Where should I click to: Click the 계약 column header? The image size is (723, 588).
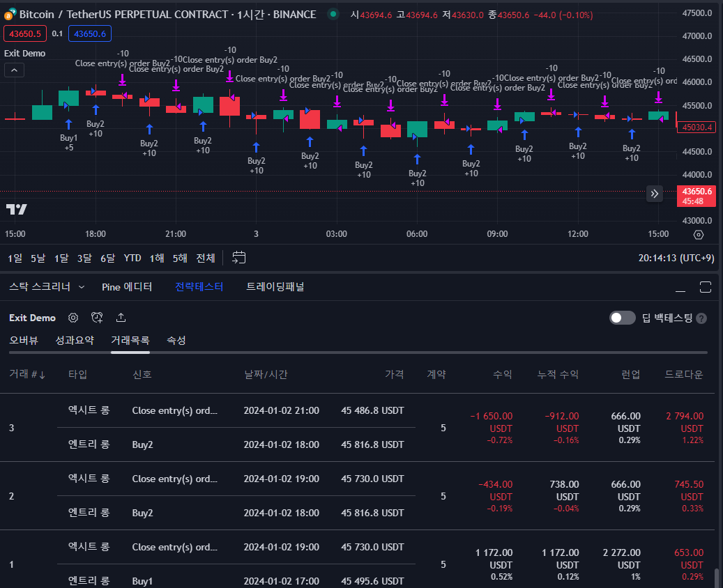pos(436,374)
